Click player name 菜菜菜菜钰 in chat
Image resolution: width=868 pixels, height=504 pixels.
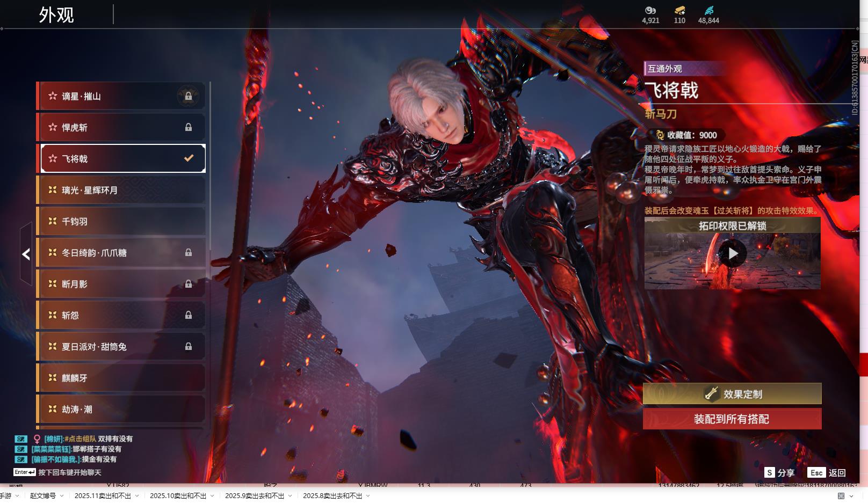[51, 449]
